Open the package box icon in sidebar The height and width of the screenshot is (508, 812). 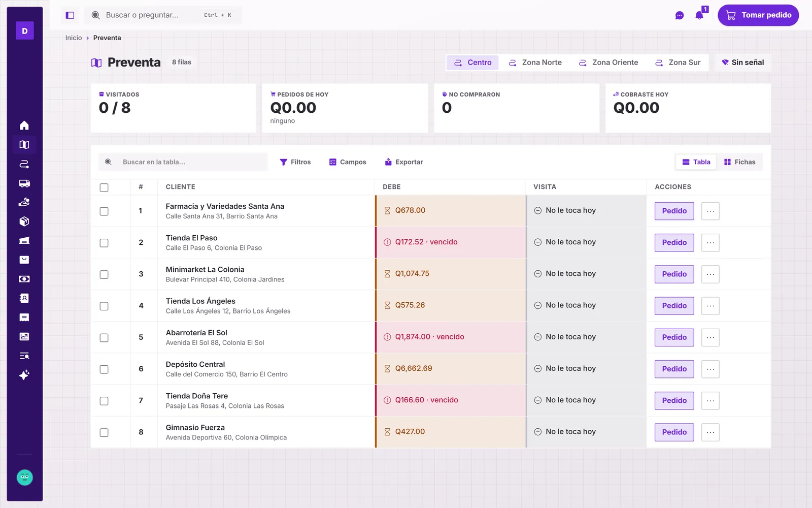(24, 221)
